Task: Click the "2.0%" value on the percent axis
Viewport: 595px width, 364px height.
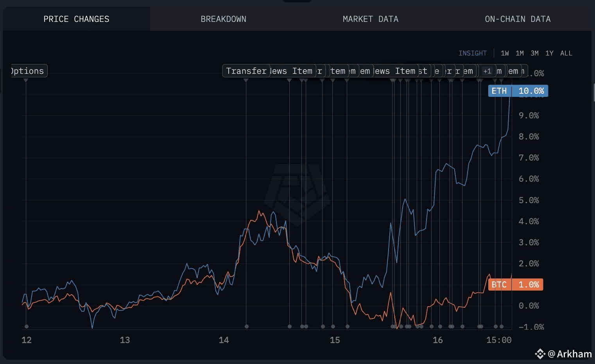Action: coord(529,263)
